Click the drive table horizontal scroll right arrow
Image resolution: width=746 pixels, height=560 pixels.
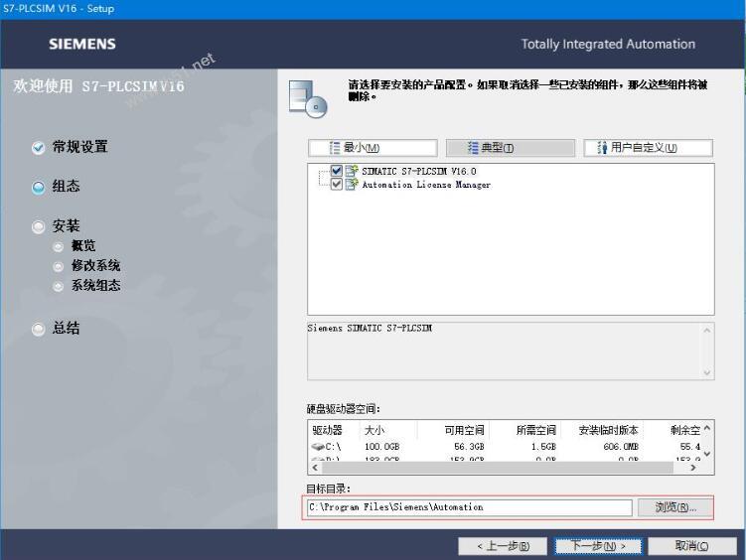(x=693, y=468)
